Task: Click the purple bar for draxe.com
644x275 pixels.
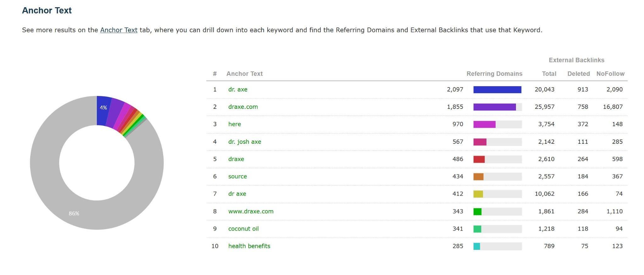Action: point(495,107)
